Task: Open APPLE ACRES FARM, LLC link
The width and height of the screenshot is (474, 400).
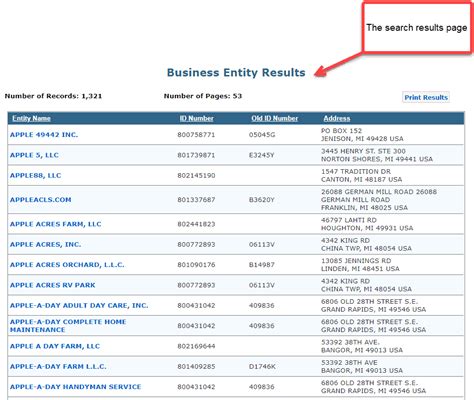Action: (55, 224)
